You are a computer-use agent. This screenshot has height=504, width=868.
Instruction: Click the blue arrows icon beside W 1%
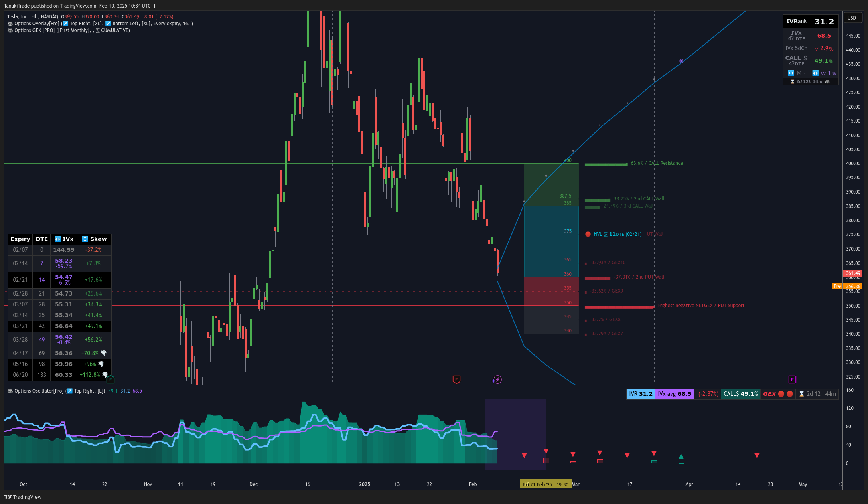coord(815,73)
